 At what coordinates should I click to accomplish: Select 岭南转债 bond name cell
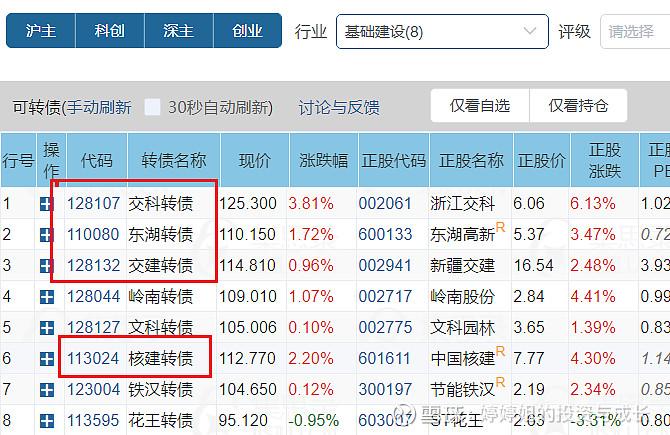tap(161, 297)
